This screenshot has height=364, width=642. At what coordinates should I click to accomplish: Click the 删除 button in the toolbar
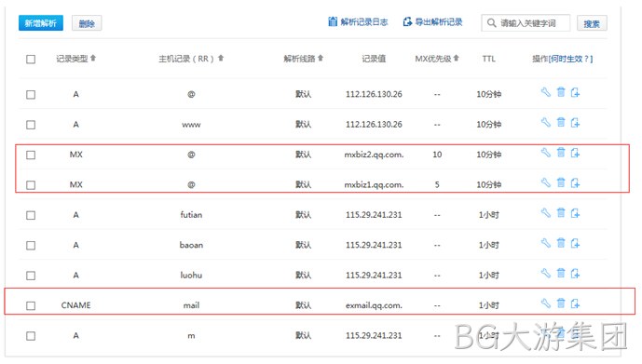[87, 23]
